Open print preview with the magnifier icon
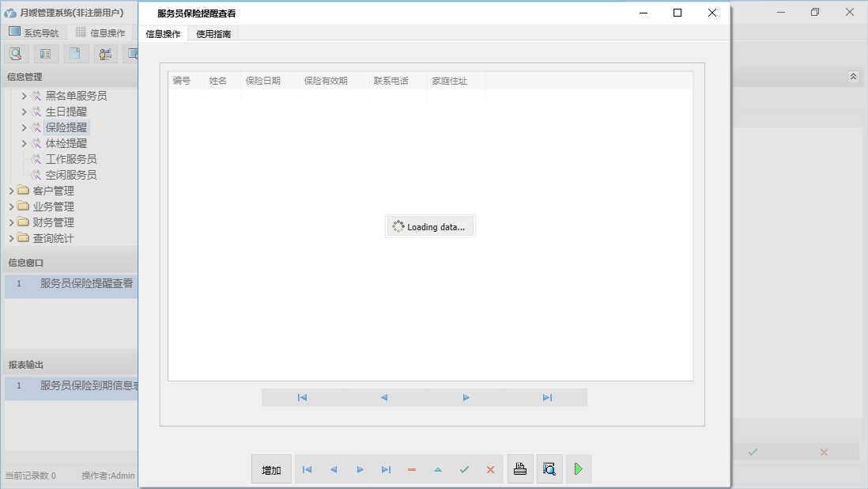Image resolution: width=868 pixels, height=489 pixels. click(x=549, y=468)
